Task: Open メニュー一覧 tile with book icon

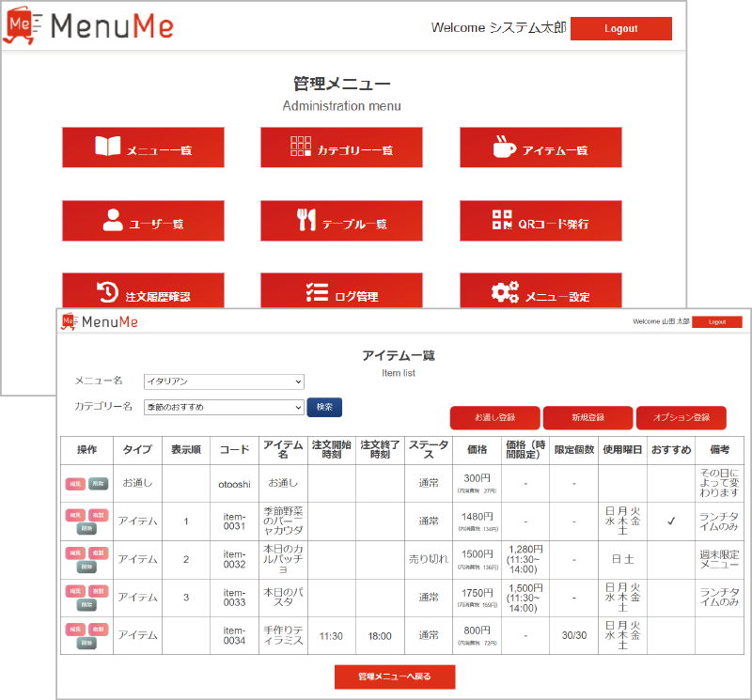Action: point(143,148)
